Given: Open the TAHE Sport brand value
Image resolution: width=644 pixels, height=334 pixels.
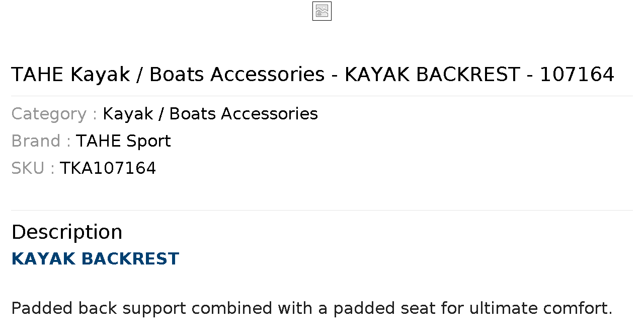Looking at the screenshot, I should coord(123,141).
